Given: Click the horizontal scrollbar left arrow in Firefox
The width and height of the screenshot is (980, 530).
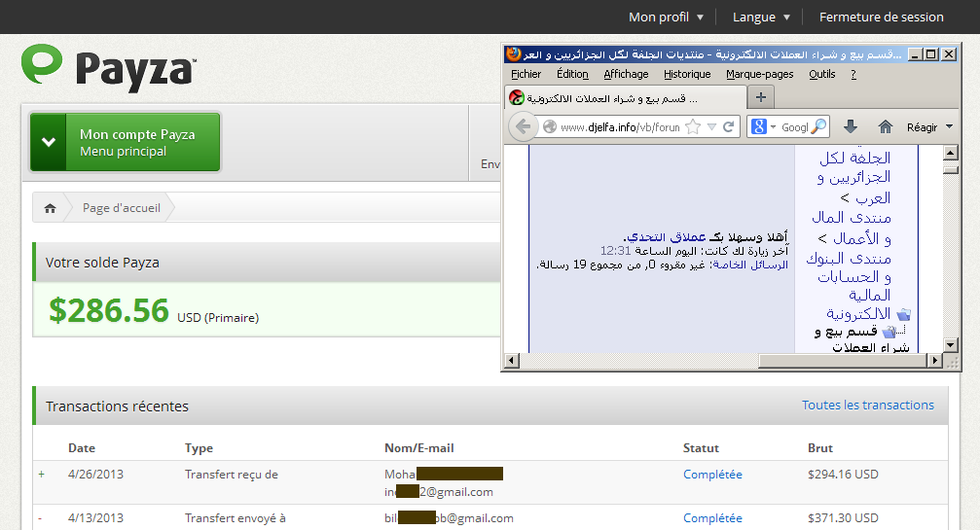Looking at the screenshot, I should tap(512, 360).
